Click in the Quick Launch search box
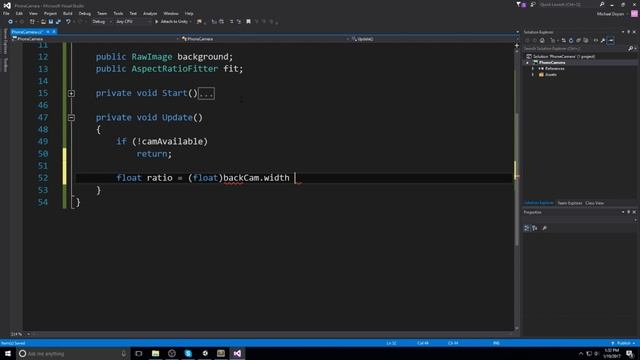The image size is (640, 360). 568,4
